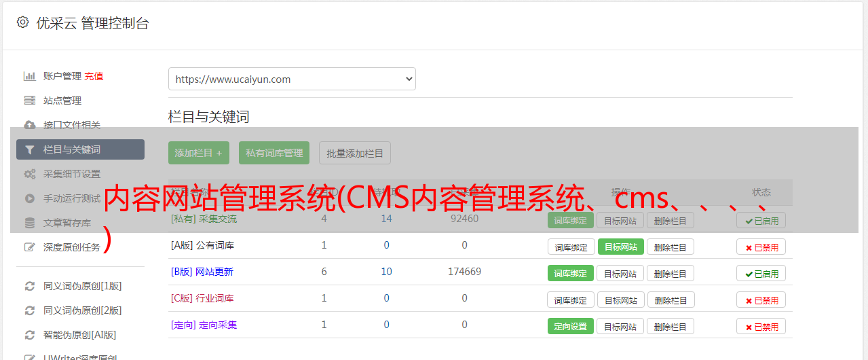This screenshot has width=868, height=360.
Task: Click 删除栏目 in the 定向采集 row
Action: (671, 326)
